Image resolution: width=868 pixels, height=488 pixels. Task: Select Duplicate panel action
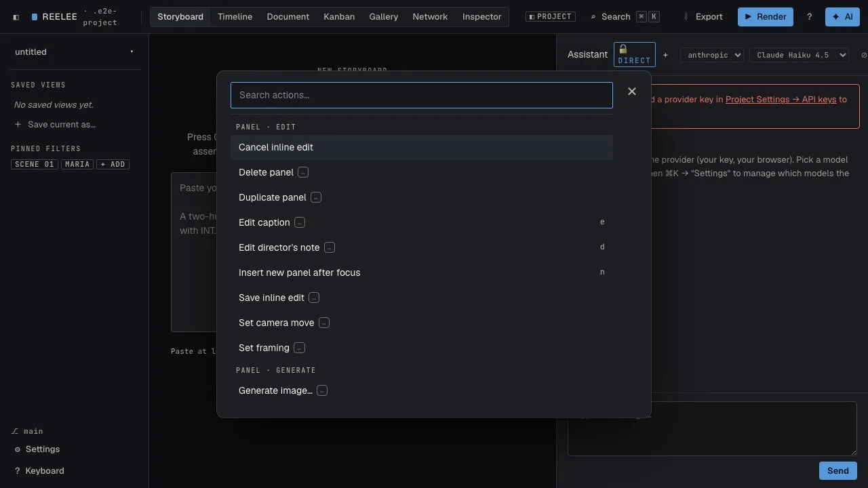click(x=422, y=198)
